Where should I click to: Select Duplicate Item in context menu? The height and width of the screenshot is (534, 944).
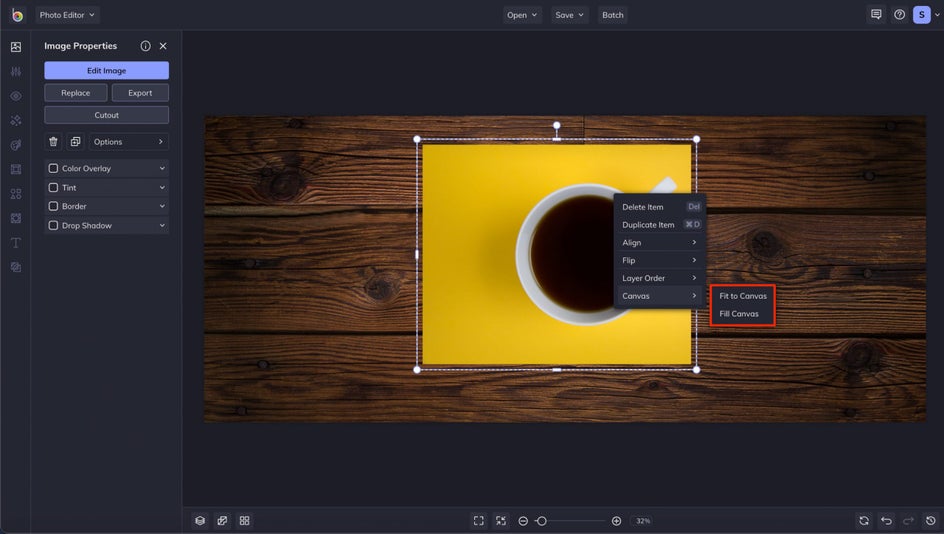point(648,225)
